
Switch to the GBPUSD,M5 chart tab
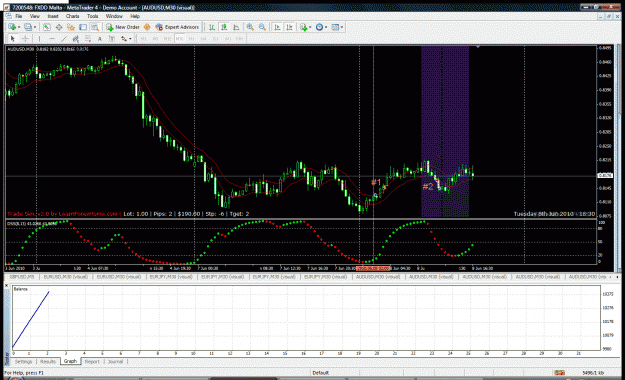[22, 277]
